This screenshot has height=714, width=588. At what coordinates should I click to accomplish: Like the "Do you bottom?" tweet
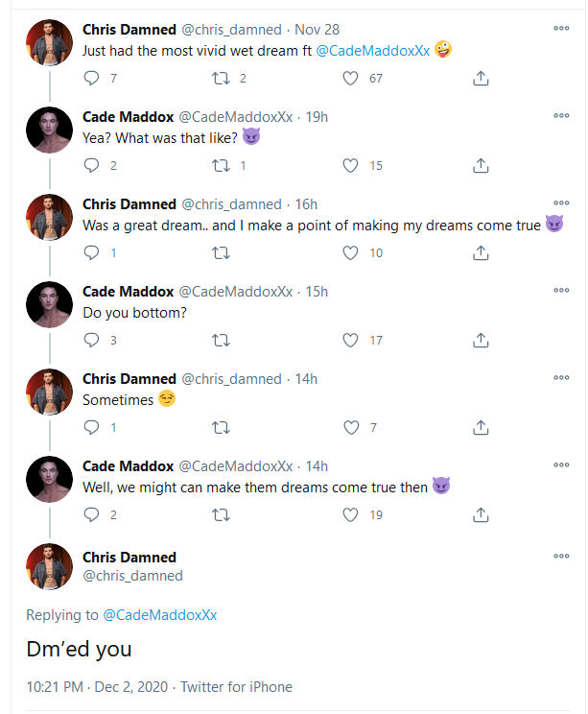pyautogui.click(x=351, y=340)
